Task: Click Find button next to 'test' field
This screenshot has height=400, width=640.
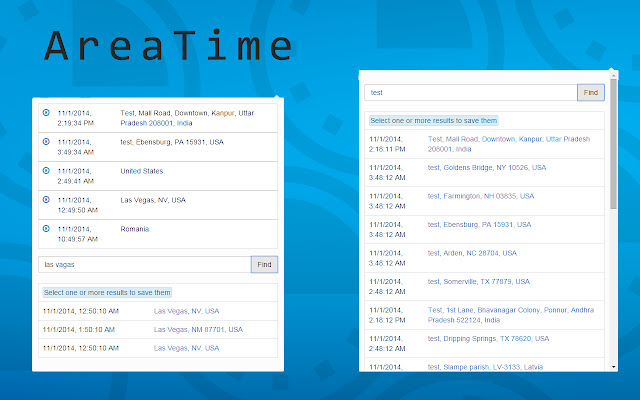Action: tap(591, 93)
